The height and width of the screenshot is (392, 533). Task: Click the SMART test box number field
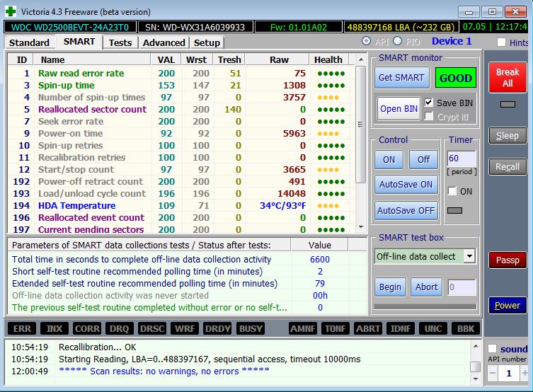(x=462, y=287)
